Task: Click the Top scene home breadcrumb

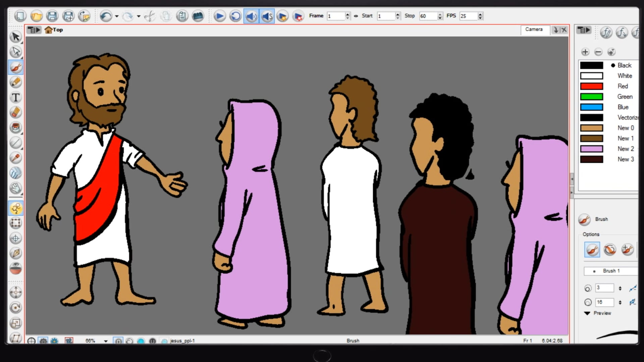Action: coord(54,30)
